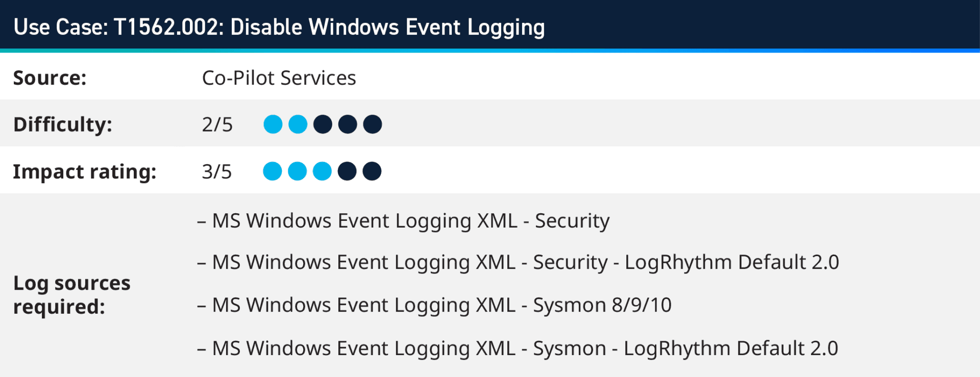
Task: Click the 'Impact rating:' label
Action: coord(85,171)
